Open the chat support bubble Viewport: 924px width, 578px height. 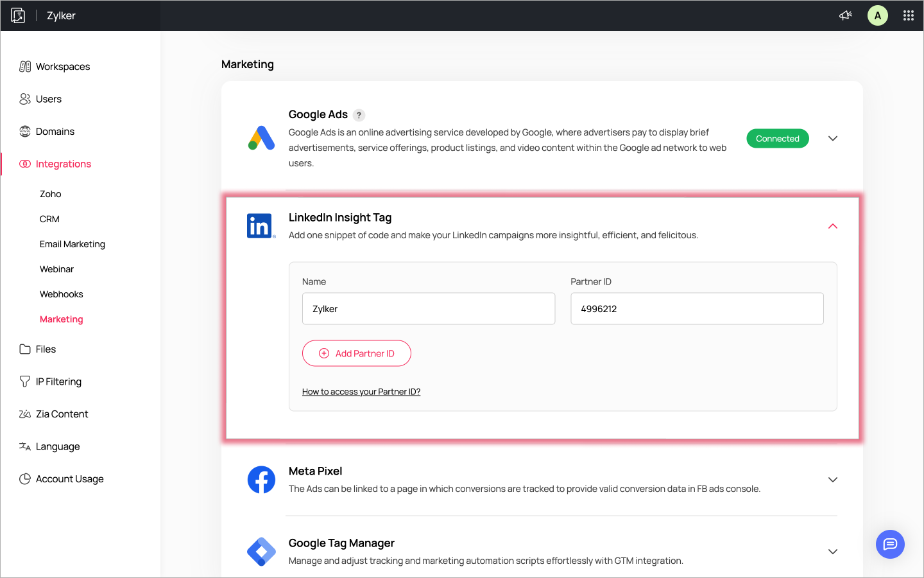890,544
